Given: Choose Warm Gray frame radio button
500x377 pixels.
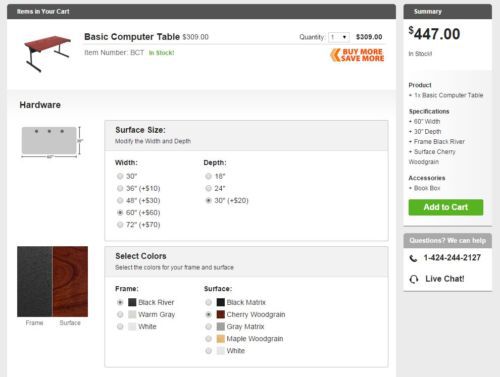Looking at the screenshot, I should click(x=120, y=314).
